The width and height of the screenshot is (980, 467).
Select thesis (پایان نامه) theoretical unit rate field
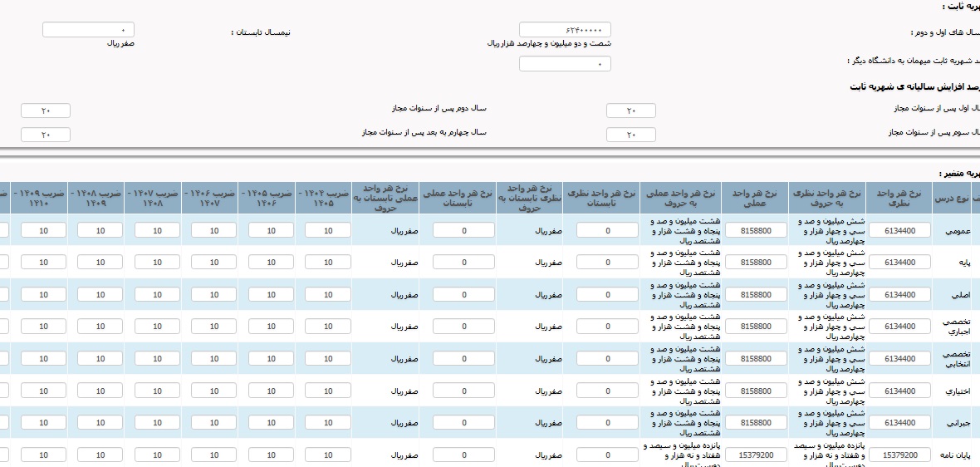point(900,455)
